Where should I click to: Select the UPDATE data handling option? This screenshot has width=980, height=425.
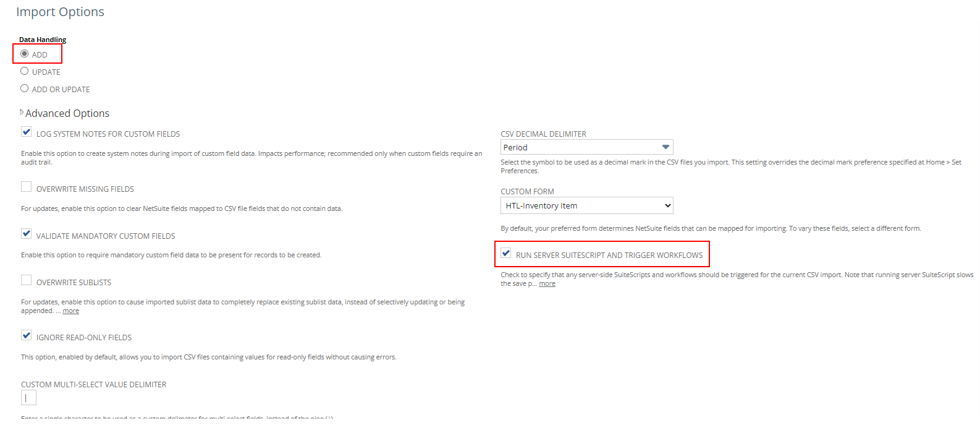tap(25, 71)
